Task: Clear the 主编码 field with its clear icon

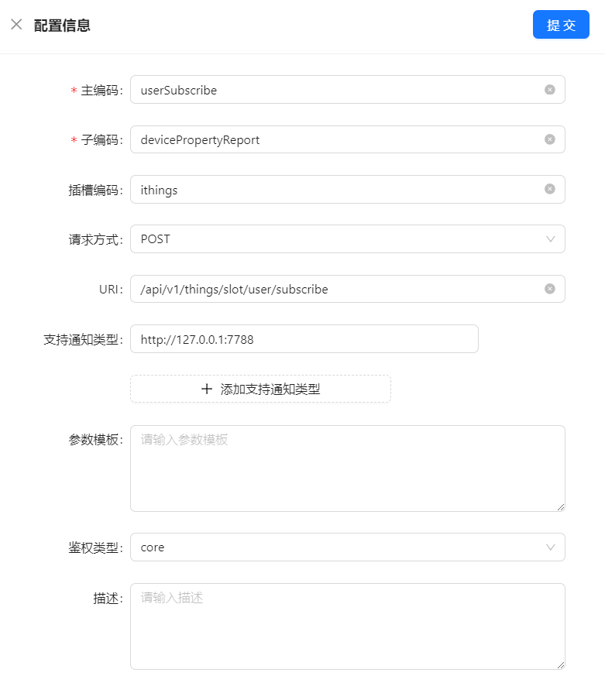Action: 550,90
